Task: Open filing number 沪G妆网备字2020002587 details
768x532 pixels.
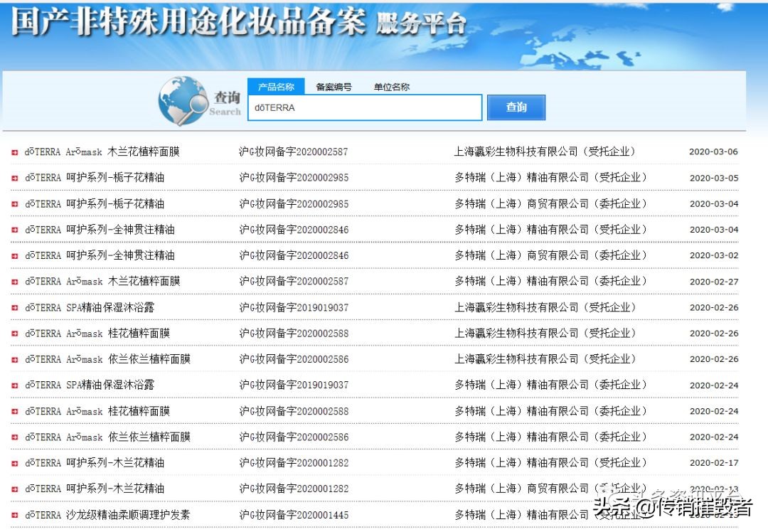Action: (294, 151)
